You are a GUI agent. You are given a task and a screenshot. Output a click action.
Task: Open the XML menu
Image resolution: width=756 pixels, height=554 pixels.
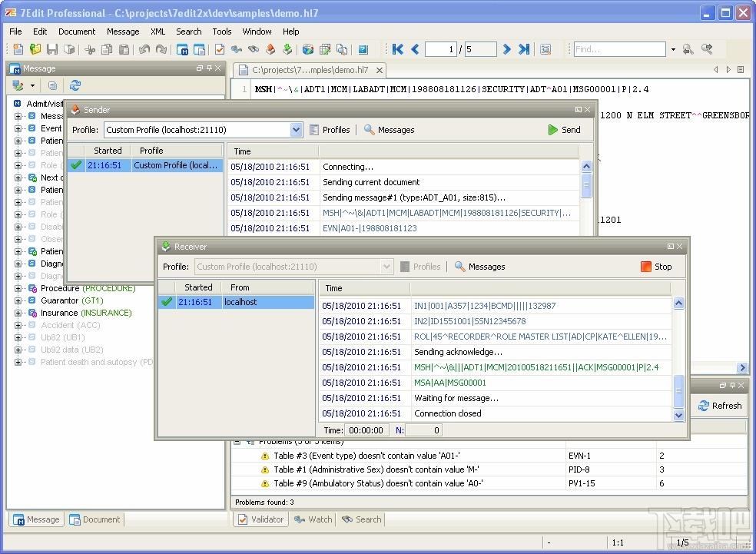[x=157, y=32]
